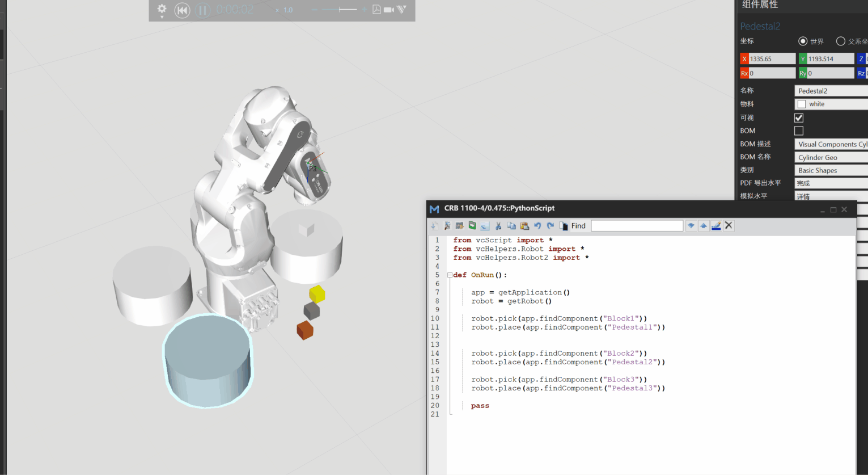Click the Cut icon in the PythonScript editor
Image resolution: width=868 pixels, height=475 pixels.
(x=498, y=225)
